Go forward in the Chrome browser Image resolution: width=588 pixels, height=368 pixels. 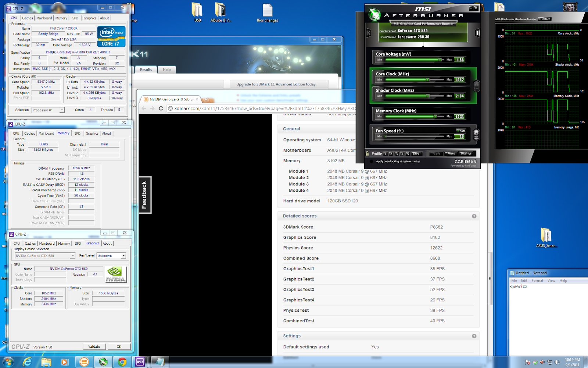pyautogui.click(x=152, y=108)
